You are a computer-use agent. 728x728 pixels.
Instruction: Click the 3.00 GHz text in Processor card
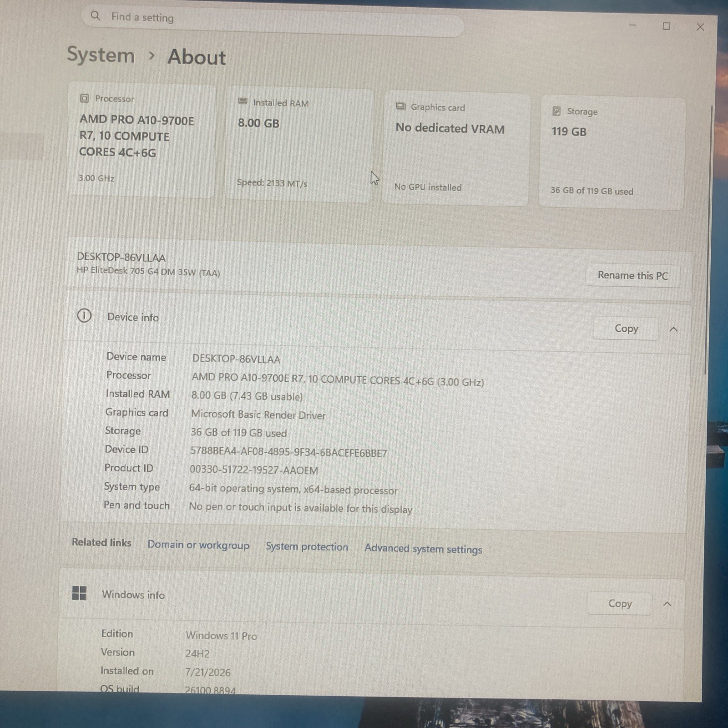point(96,178)
